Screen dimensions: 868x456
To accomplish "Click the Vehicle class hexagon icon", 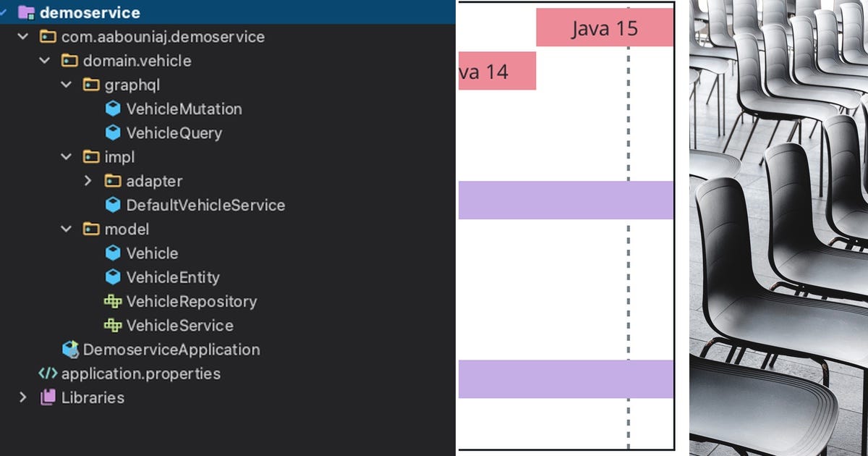I will click(x=114, y=253).
